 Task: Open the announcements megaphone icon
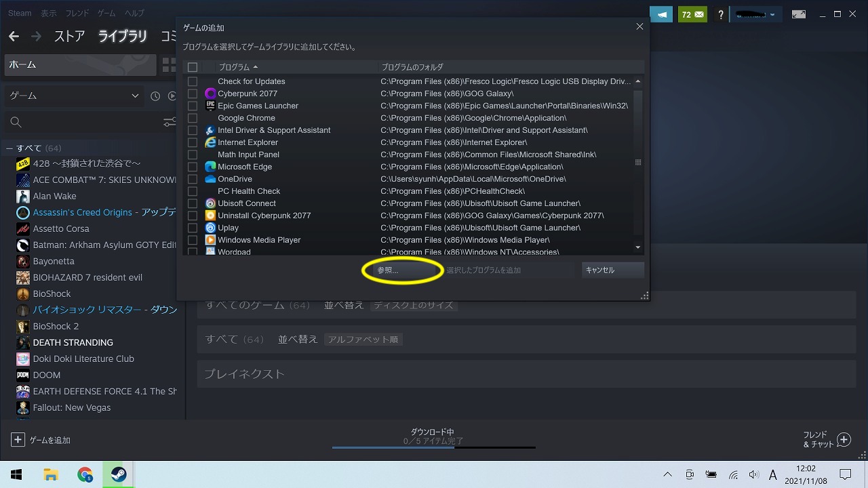[x=662, y=14]
